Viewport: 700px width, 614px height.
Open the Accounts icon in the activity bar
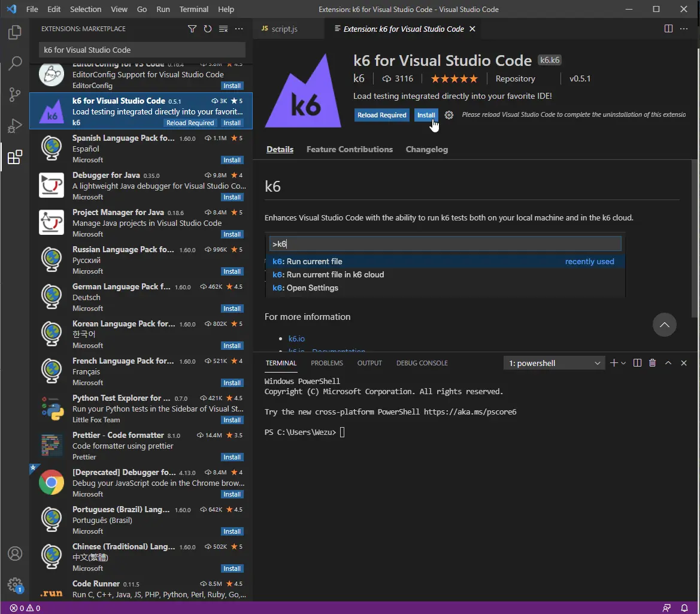(15, 553)
